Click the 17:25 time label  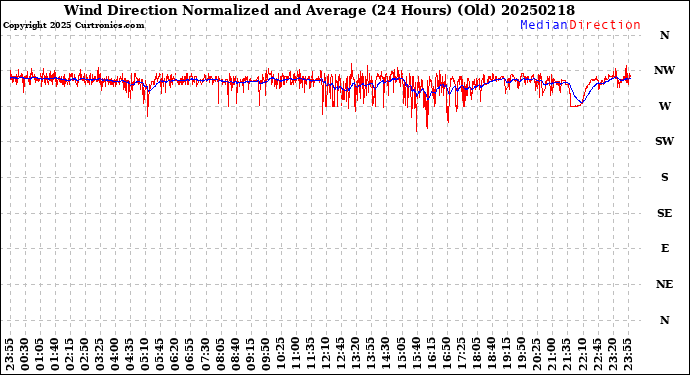pos(461,354)
